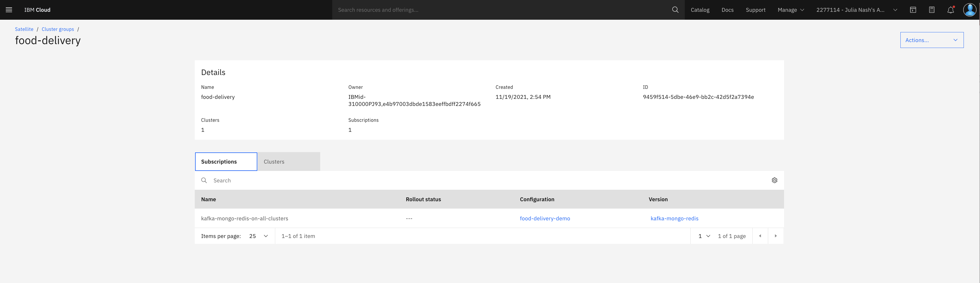
Task: Click the search magnifier icon in header
Action: tap(675, 10)
